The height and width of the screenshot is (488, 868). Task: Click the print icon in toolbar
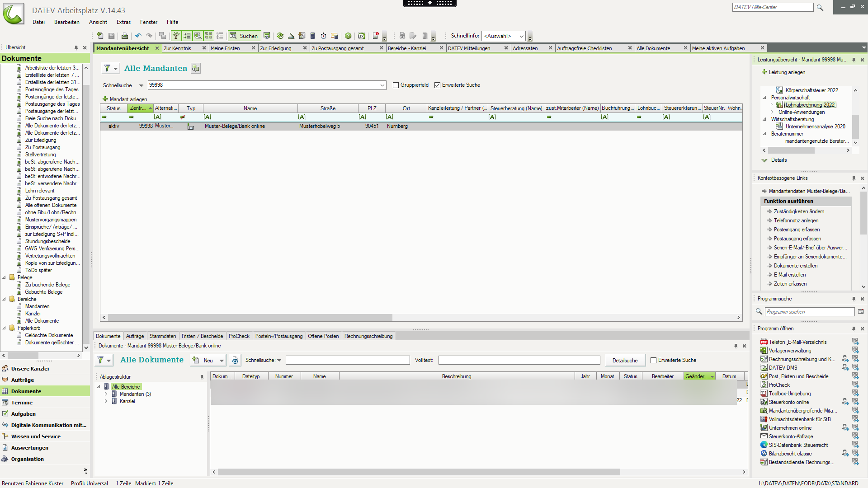pyautogui.click(x=125, y=36)
